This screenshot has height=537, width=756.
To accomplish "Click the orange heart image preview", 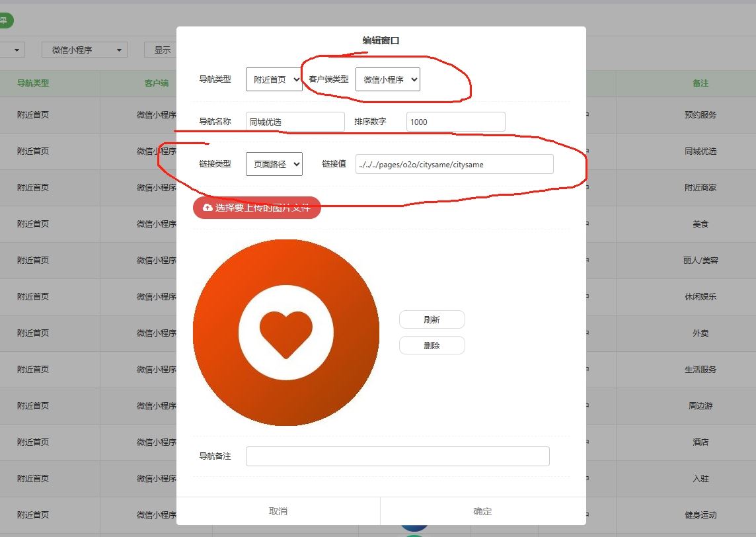I will point(285,333).
